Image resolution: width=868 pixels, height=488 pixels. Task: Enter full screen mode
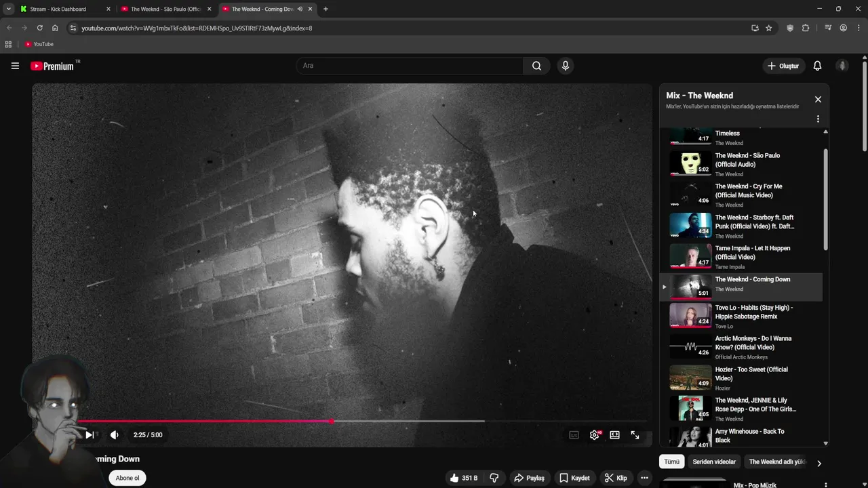(635, 435)
